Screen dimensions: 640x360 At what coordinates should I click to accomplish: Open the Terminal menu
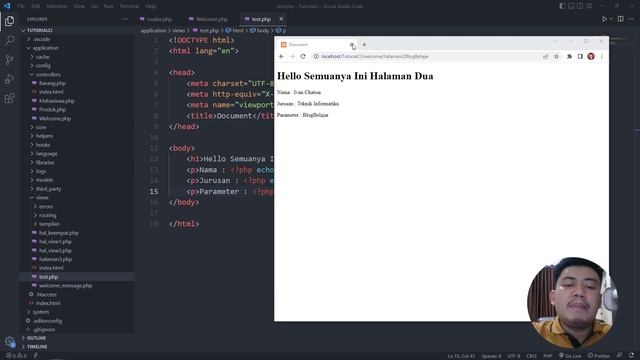pos(129,6)
